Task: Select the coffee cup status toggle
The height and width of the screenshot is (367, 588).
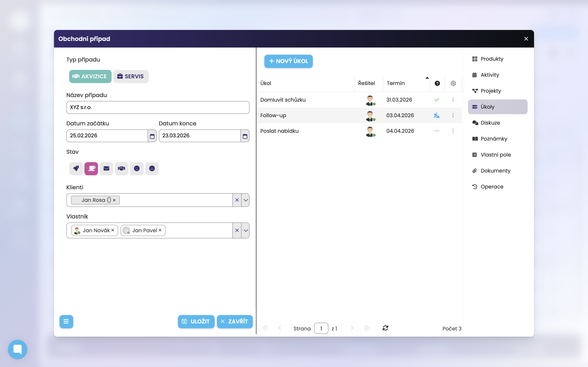Action: (91, 168)
